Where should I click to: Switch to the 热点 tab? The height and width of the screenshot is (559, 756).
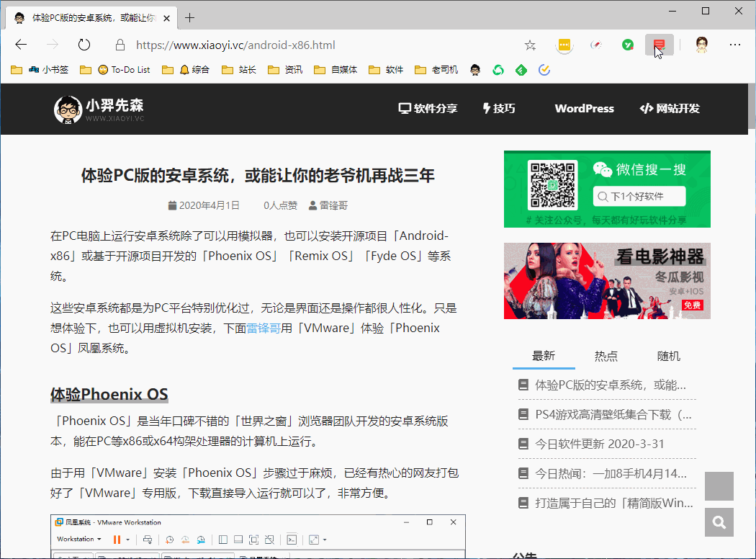coord(606,356)
